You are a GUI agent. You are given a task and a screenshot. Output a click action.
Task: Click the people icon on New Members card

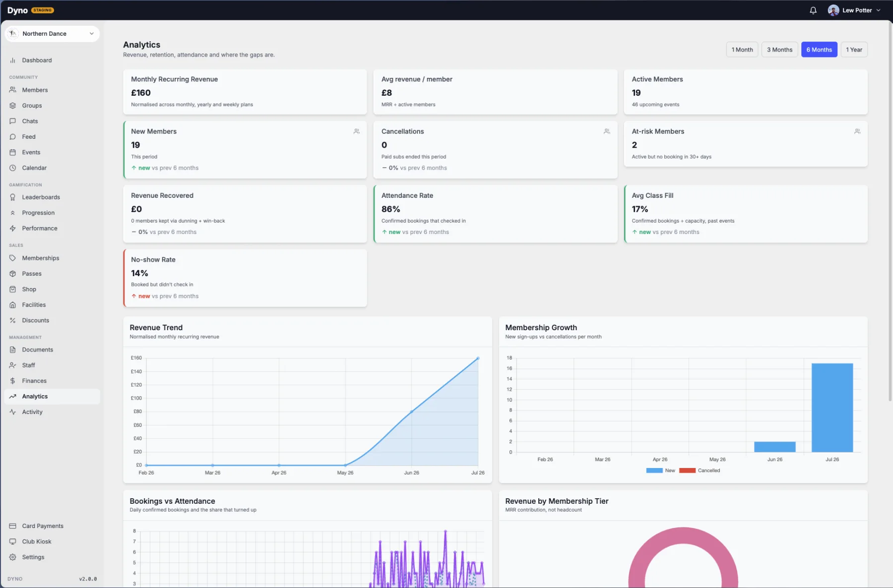(357, 131)
